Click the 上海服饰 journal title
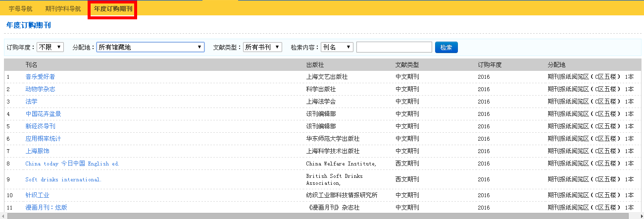This screenshot has height=219, width=644. (x=37, y=151)
